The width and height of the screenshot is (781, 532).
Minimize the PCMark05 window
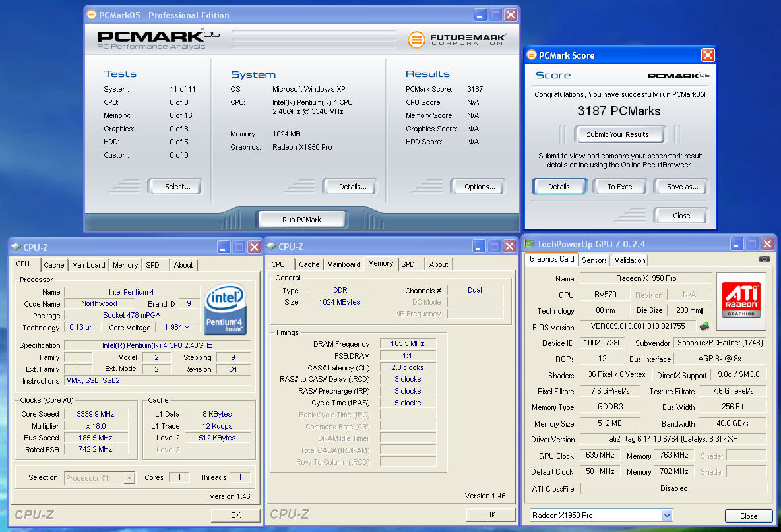pyautogui.click(x=480, y=15)
